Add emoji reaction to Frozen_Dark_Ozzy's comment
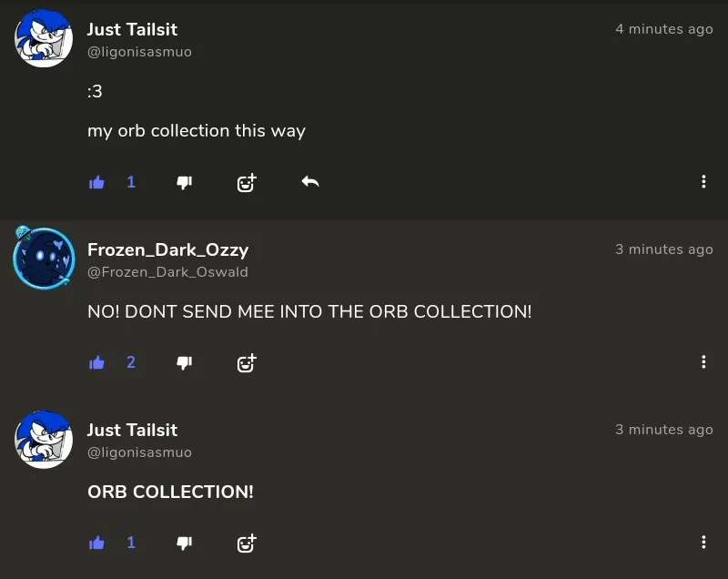 click(246, 362)
